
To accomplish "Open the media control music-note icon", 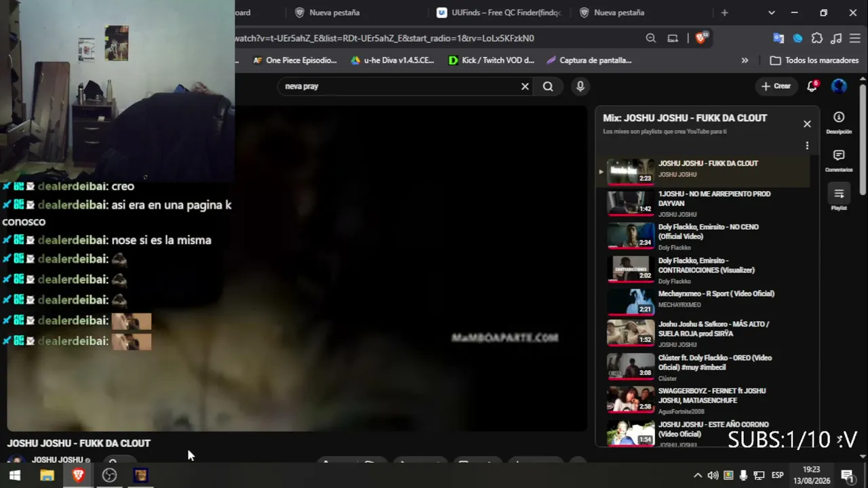I will 837,38.
